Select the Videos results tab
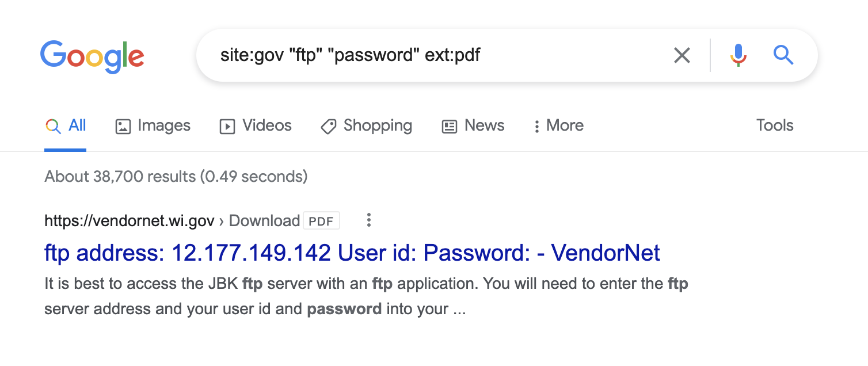The width and height of the screenshot is (868, 366). click(x=256, y=125)
